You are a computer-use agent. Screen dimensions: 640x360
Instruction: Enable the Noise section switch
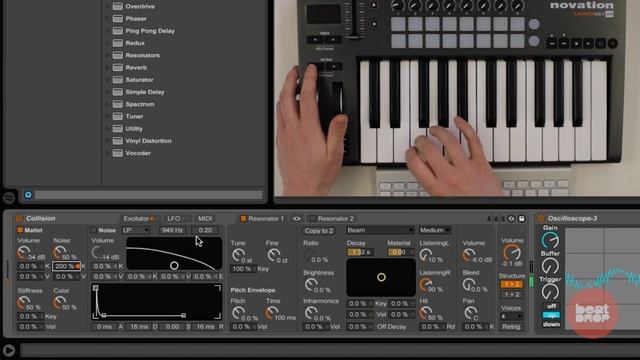pyautogui.click(x=93, y=230)
